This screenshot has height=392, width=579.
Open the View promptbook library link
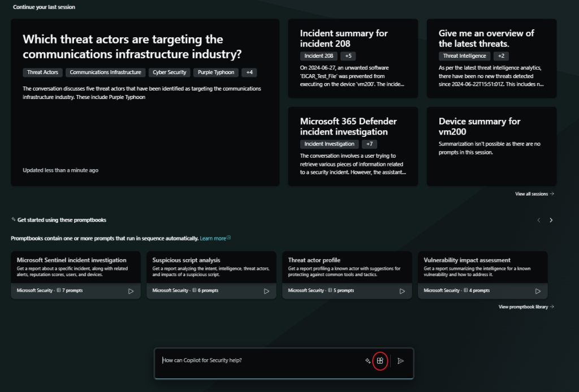coord(526,307)
